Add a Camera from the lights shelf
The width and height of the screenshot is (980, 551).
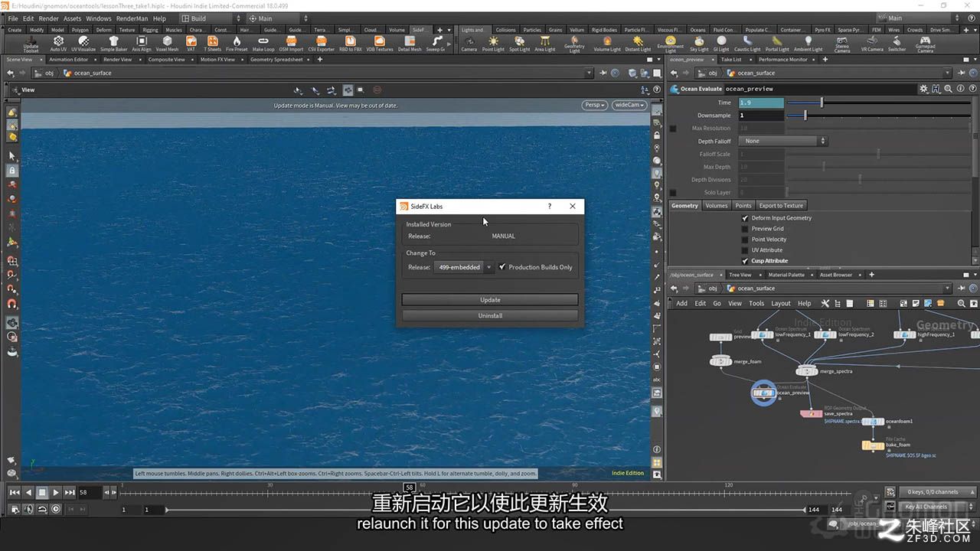pos(469,44)
